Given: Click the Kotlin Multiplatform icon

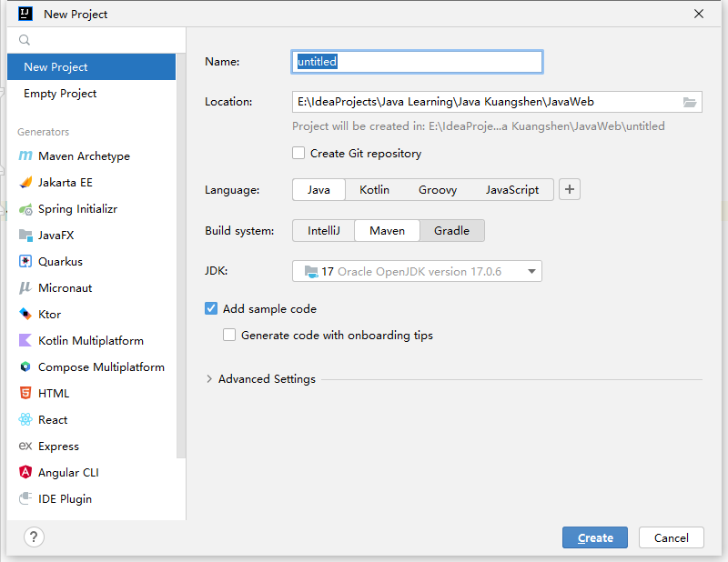Looking at the screenshot, I should coord(25,341).
